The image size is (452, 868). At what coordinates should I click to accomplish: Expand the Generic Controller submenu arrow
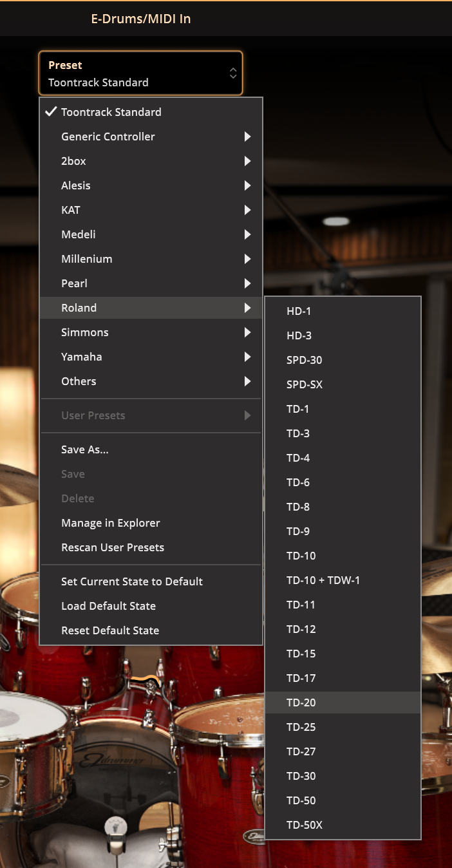pos(247,137)
